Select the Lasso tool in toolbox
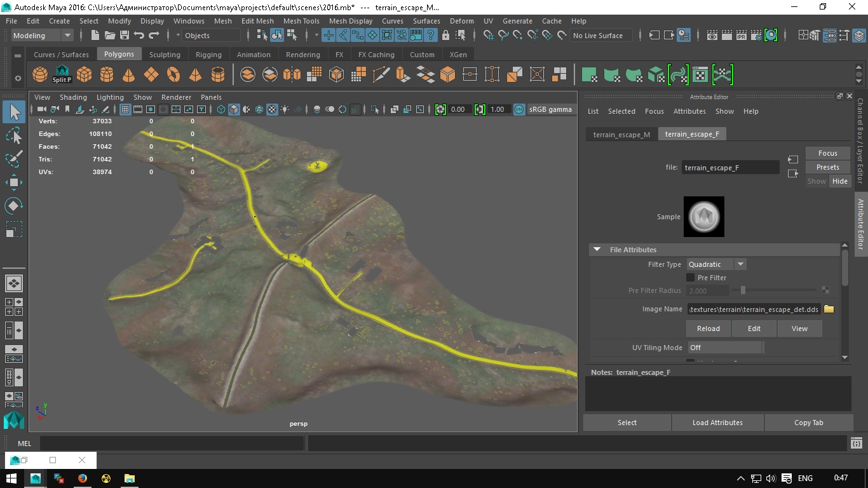The width and height of the screenshot is (868, 488). pyautogui.click(x=14, y=135)
